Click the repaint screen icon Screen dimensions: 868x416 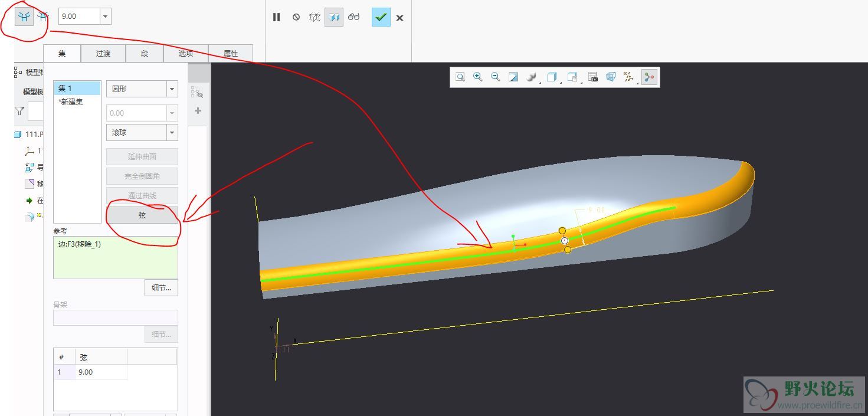[513, 77]
